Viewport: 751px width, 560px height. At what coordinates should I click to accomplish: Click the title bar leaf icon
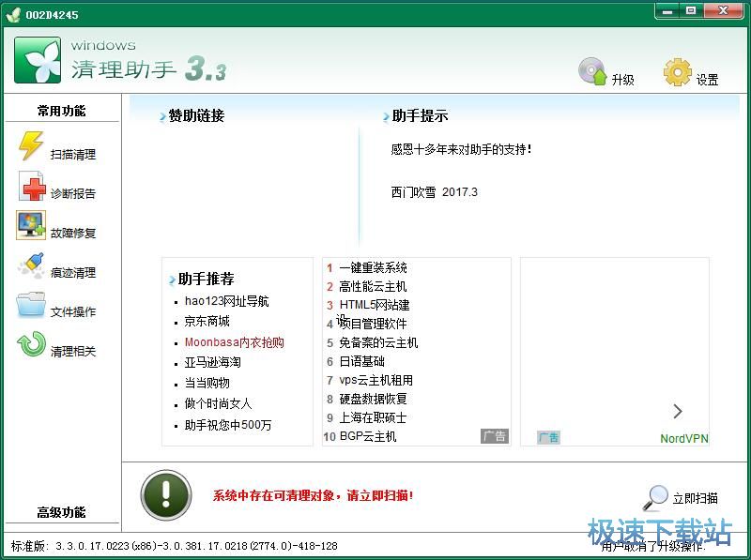13,14
